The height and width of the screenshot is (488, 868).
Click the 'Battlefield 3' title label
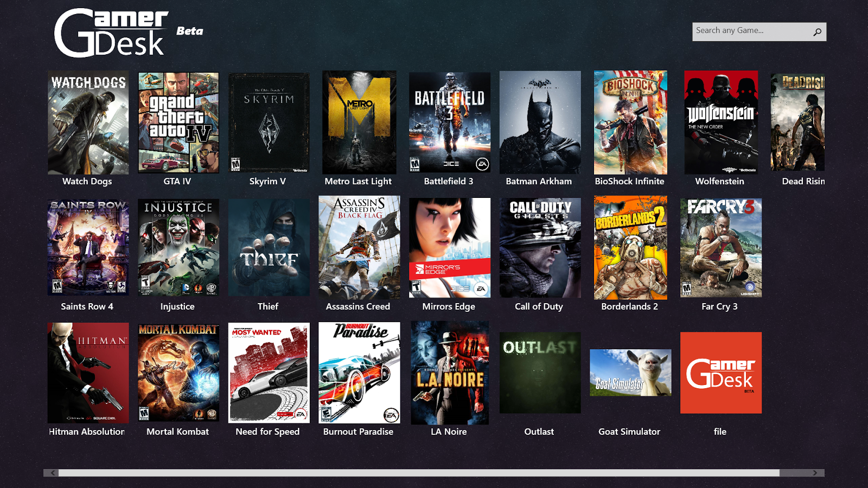[449, 181]
